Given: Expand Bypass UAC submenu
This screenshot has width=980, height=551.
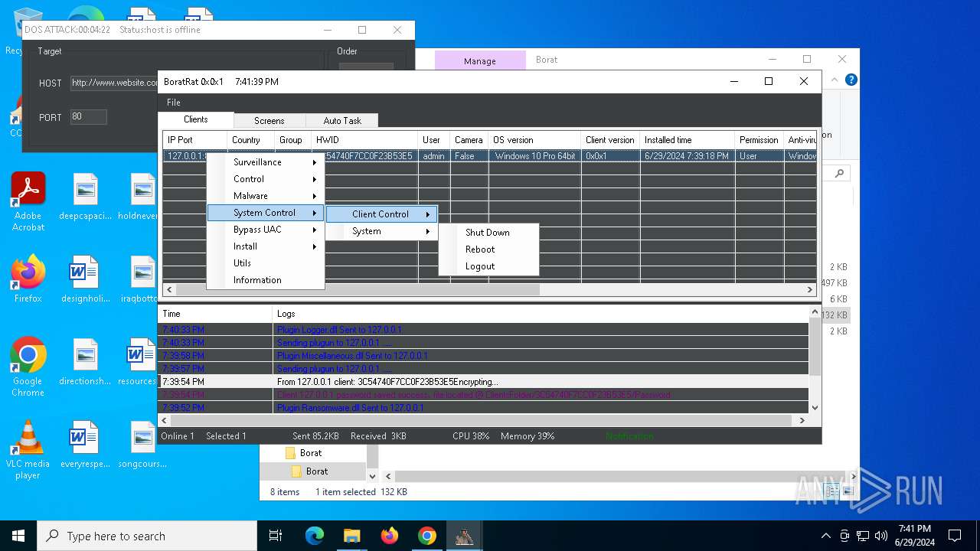Looking at the screenshot, I should (266, 230).
